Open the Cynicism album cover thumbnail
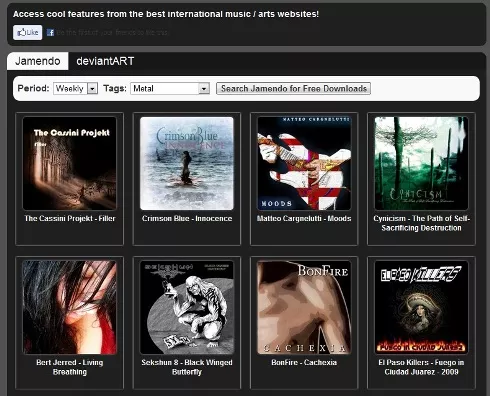The height and width of the screenshot is (396, 490). pyautogui.click(x=421, y=163)
